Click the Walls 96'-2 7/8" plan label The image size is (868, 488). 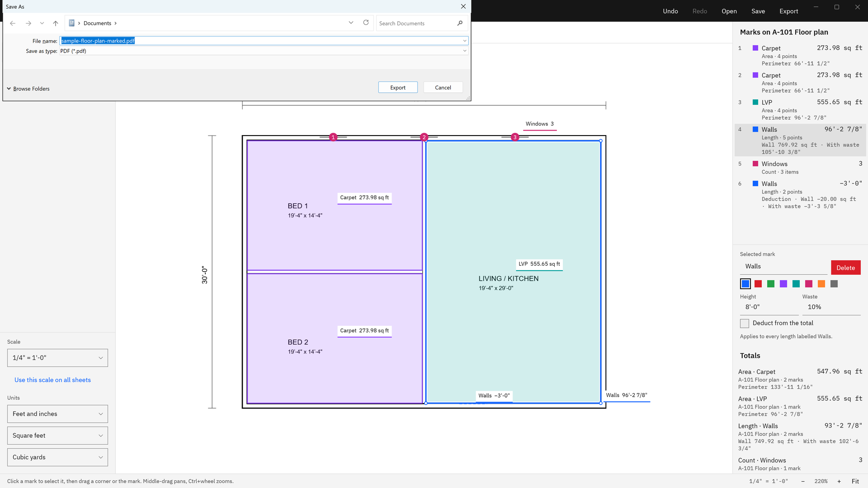627,395
